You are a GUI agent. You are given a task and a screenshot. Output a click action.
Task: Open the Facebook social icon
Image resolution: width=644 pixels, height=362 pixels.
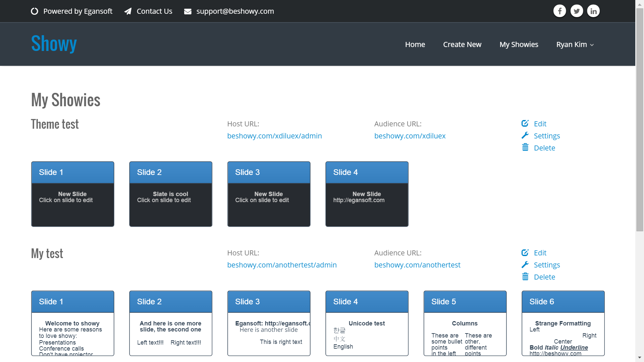coord(559,11)
